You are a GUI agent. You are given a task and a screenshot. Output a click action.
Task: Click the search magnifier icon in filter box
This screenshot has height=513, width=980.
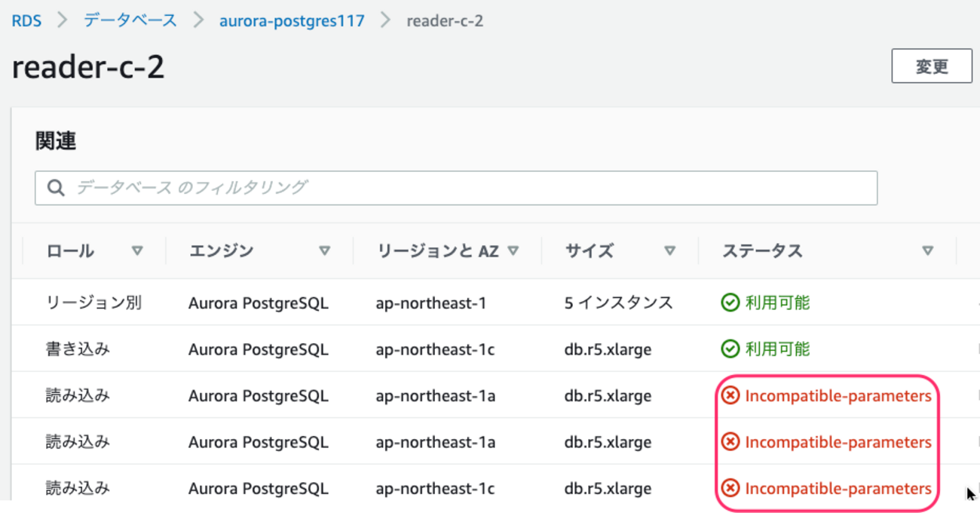tap(56, 188)
